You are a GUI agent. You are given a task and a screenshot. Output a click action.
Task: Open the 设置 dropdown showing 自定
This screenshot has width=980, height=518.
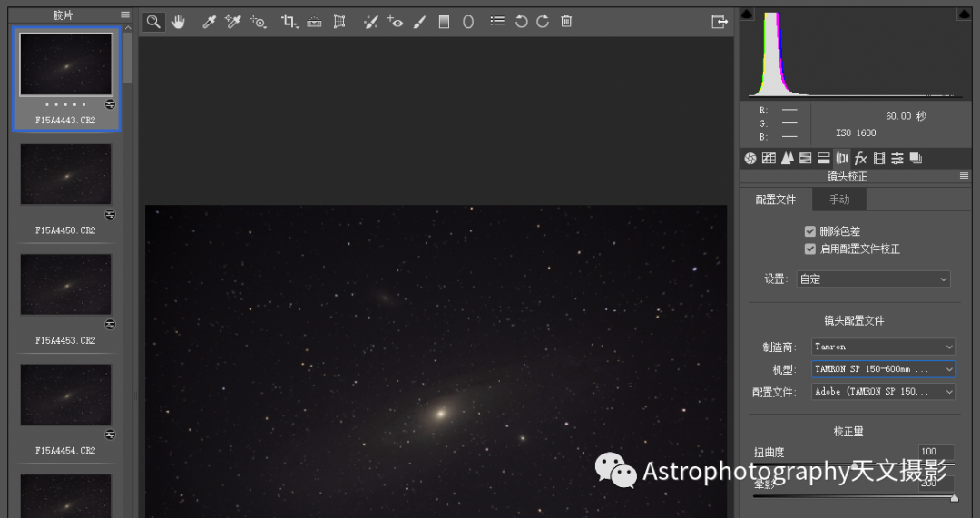(x=874, y=279)
